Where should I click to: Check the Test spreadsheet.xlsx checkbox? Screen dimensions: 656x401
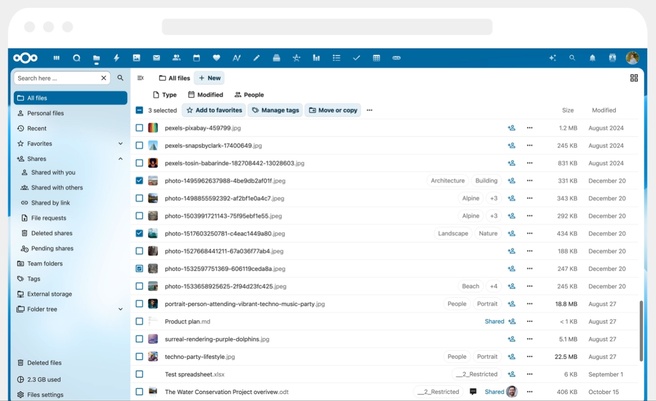(139, 374)
